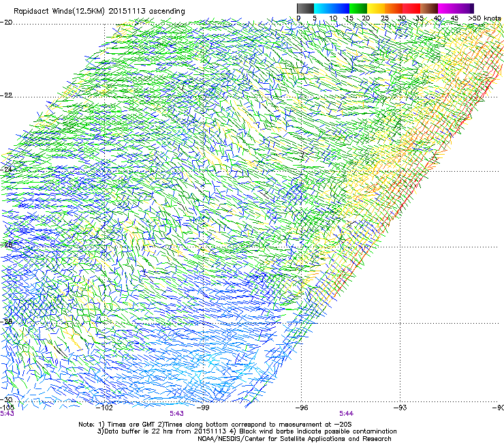
Task: Click the NOAA/NESDIS Center for Satellite Applications credit
Action: 294,439
